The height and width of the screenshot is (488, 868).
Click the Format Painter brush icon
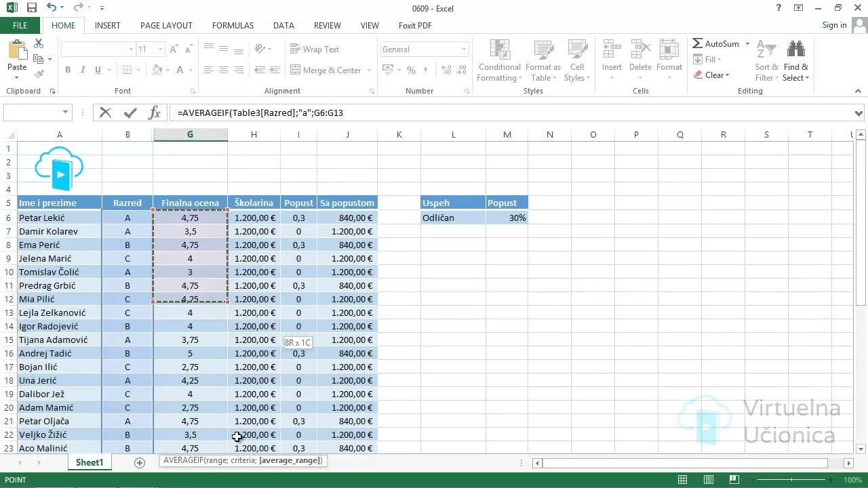pos(39,74)
